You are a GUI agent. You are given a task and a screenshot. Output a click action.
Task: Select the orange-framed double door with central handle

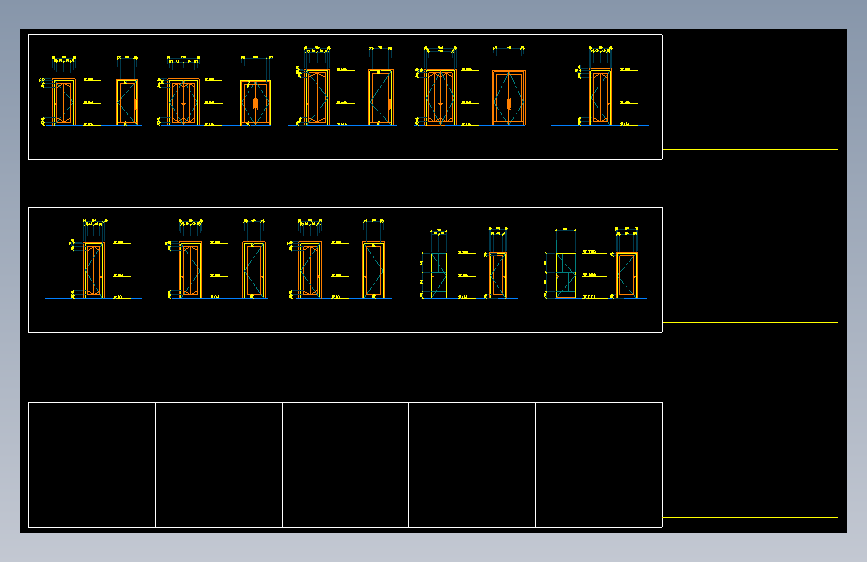(x=509, y=97)
